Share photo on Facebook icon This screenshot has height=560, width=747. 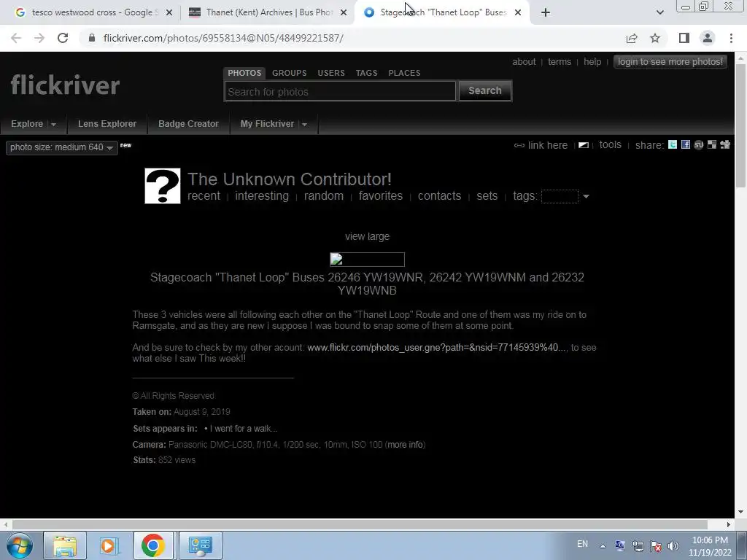(686, 145)
